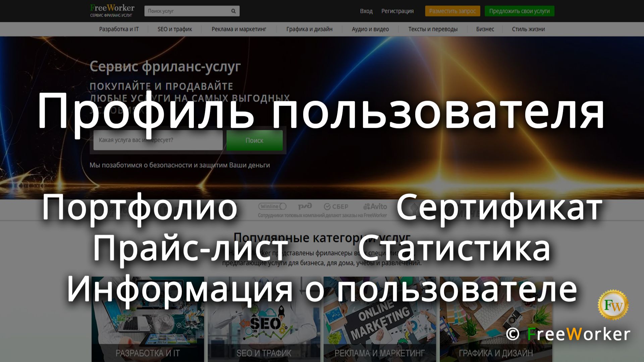Click the Какая услуга вас интересует input field
Image resolution: width=644 pixels, height=362 pixels.
[158, 140]
